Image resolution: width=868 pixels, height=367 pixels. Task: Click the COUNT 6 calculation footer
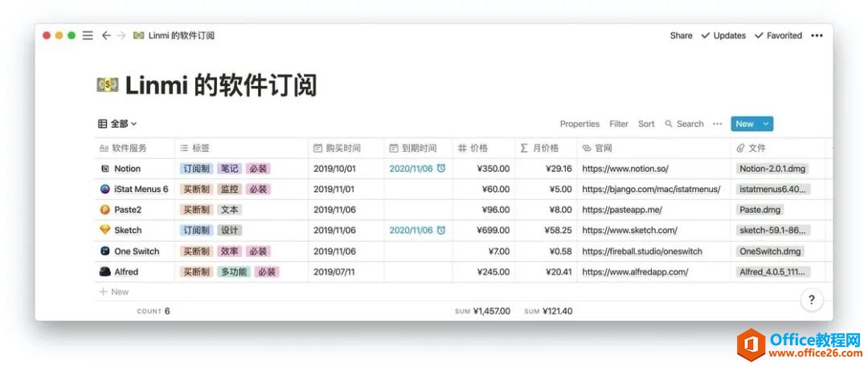[x=154, y=311]
